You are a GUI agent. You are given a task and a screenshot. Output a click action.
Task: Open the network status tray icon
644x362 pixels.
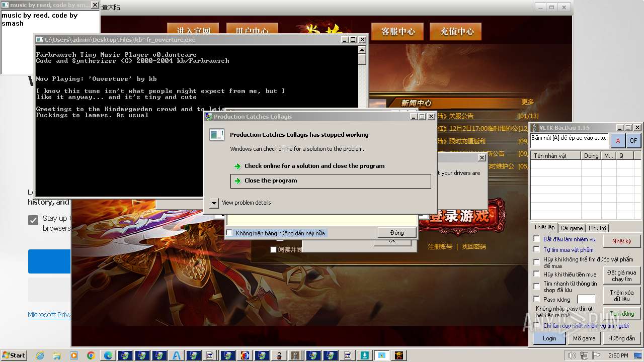[584, 355]
